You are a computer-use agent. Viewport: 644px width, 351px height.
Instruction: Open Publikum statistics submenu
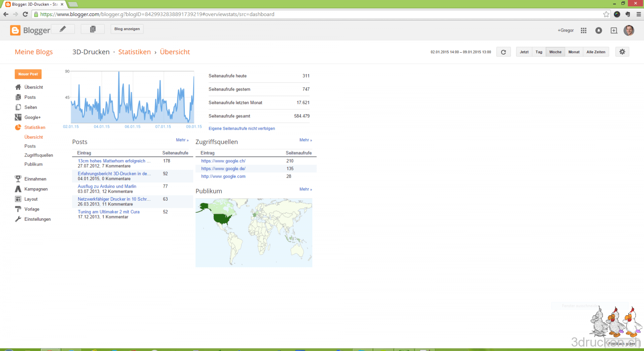point(33,164)
